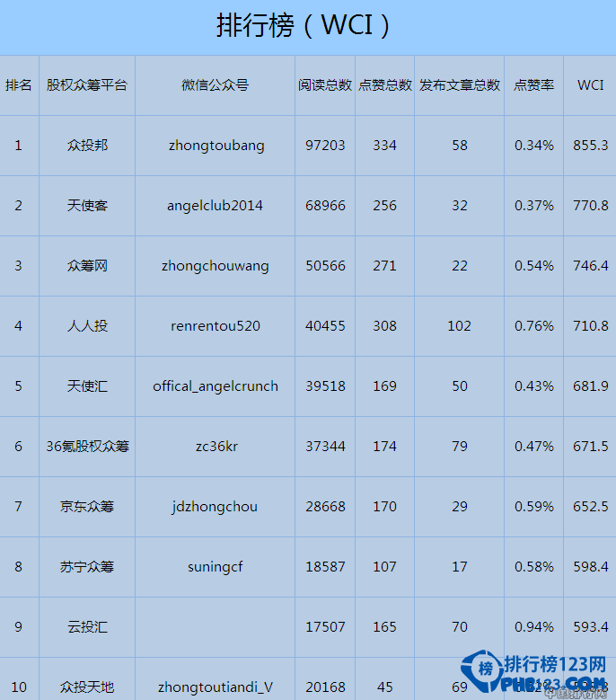This screenshot has height=700, width=616.
Task: Click like count 256
Action: 384,206
